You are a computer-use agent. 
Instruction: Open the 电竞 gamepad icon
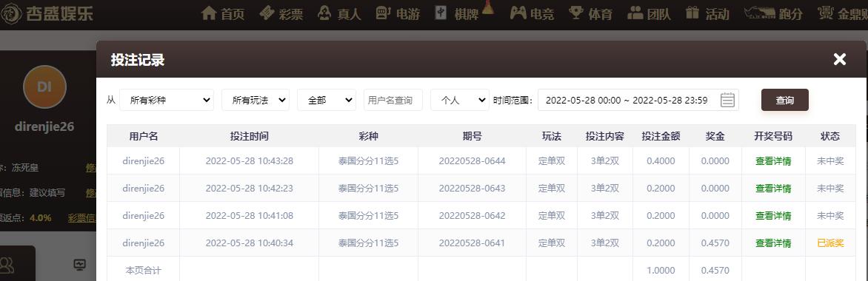(x=518, y=13)
